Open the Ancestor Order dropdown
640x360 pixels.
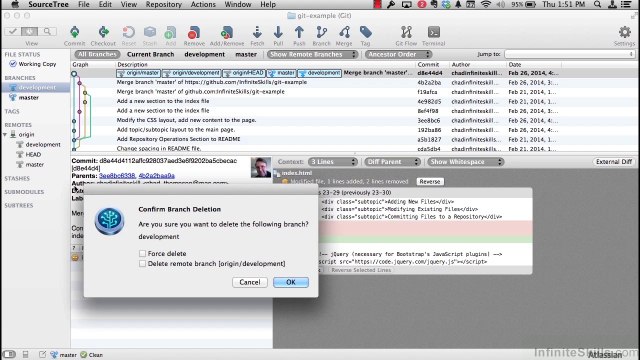pyautogui.click(x=398, y=54)
